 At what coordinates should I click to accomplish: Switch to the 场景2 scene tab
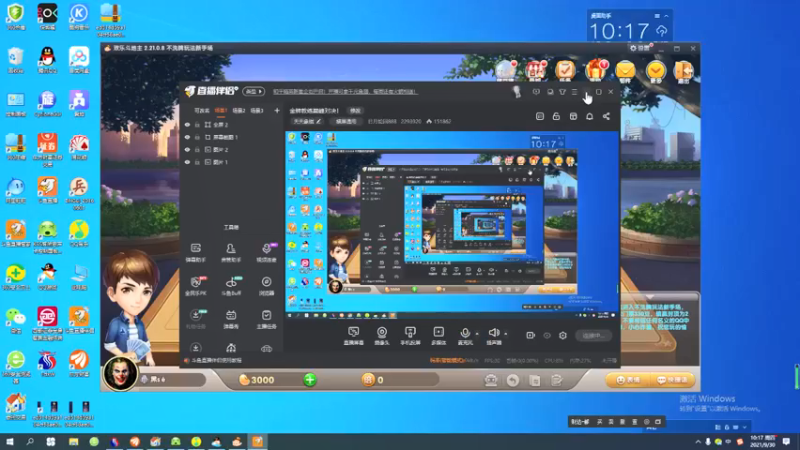click(239, 110)
